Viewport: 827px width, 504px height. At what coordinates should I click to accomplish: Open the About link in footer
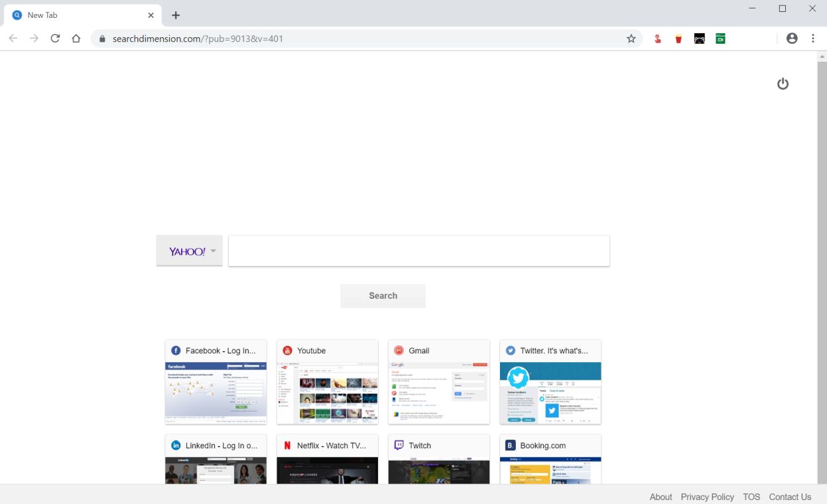tap(661, 497)
